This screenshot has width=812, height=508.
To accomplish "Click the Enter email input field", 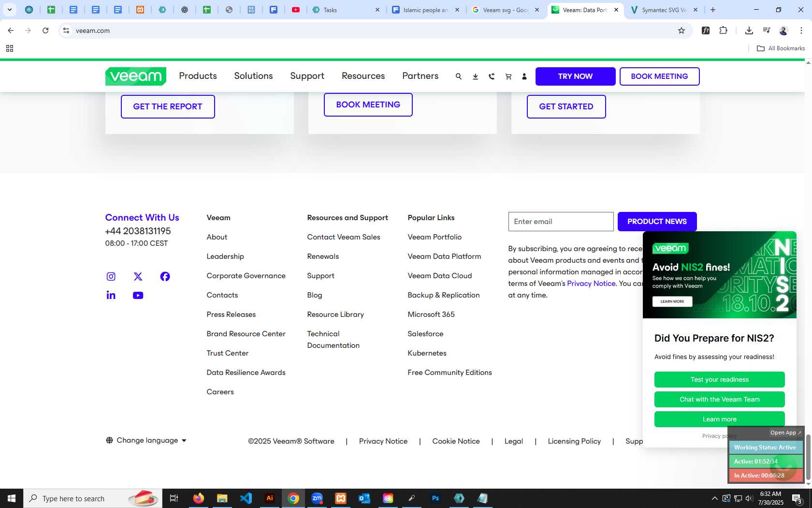I will [x=561, y=222].
